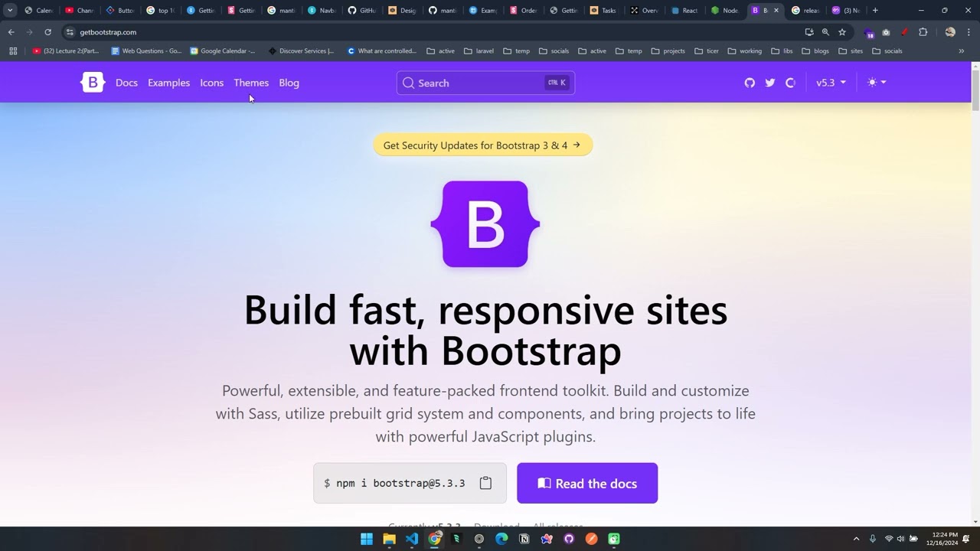Screen dimensions: 980x551
Task: Open the blogs bookmarks folder
Action: (x=815, y=51)
